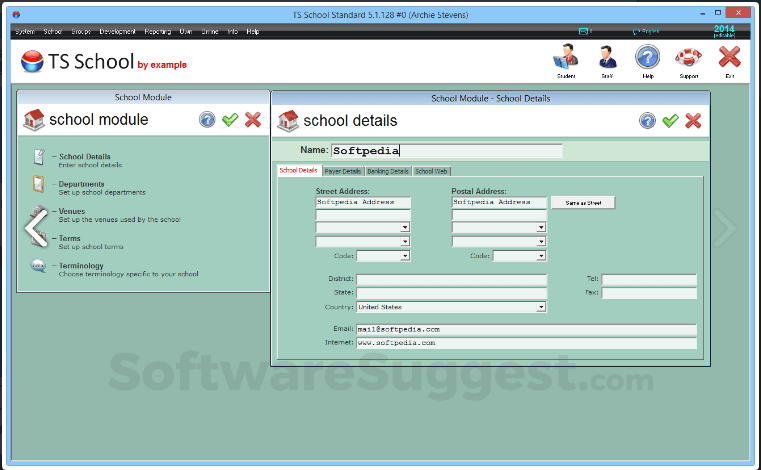761x470 pixels.
Task: Switch to the Payer Details tab
Action: (x=343, y=171)
